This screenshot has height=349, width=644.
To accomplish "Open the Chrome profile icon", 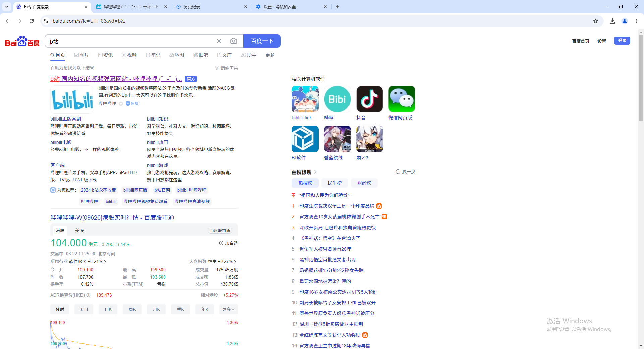I will [625, 21].
